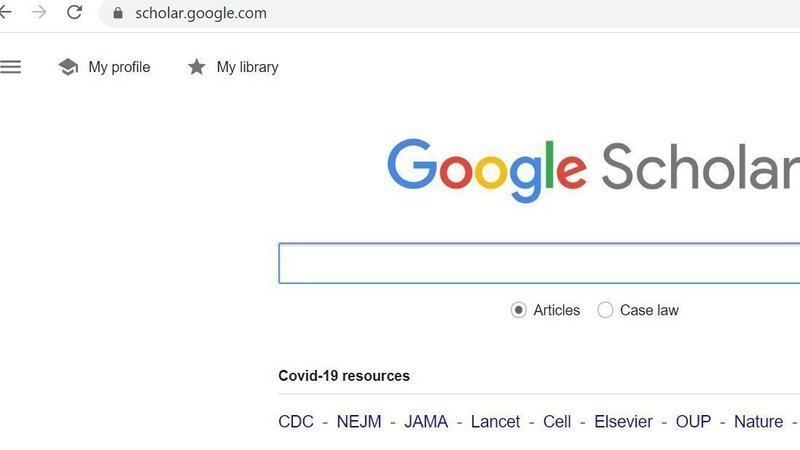
Task: Open the JAMA resource link
Action: (x=426, y=422)
